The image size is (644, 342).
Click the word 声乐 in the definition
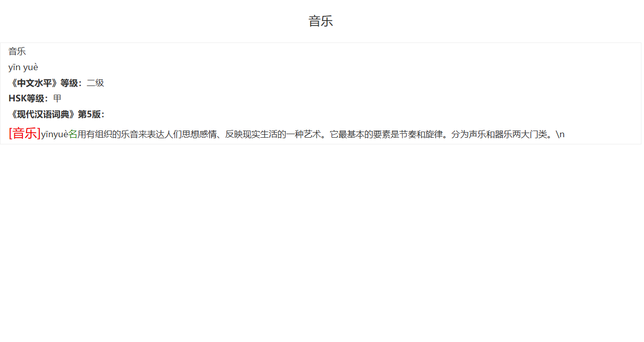[477, 135]
